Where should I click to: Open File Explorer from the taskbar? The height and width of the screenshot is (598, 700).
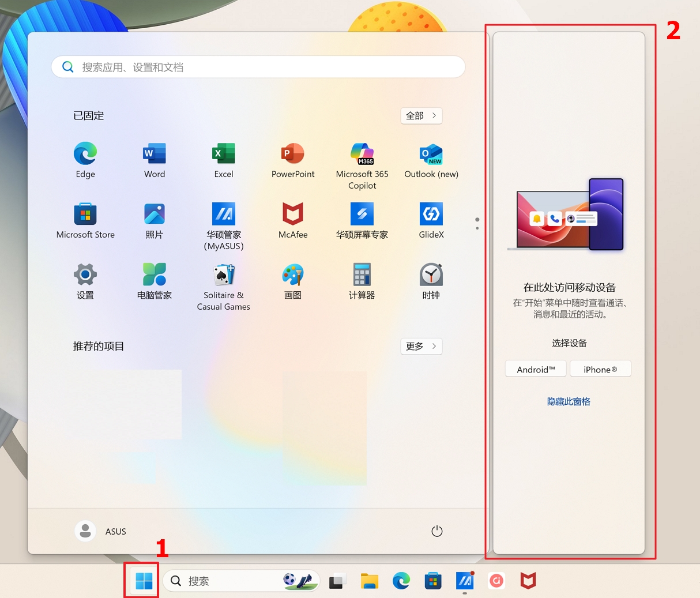pyautogui.click(x=369, y=581)
